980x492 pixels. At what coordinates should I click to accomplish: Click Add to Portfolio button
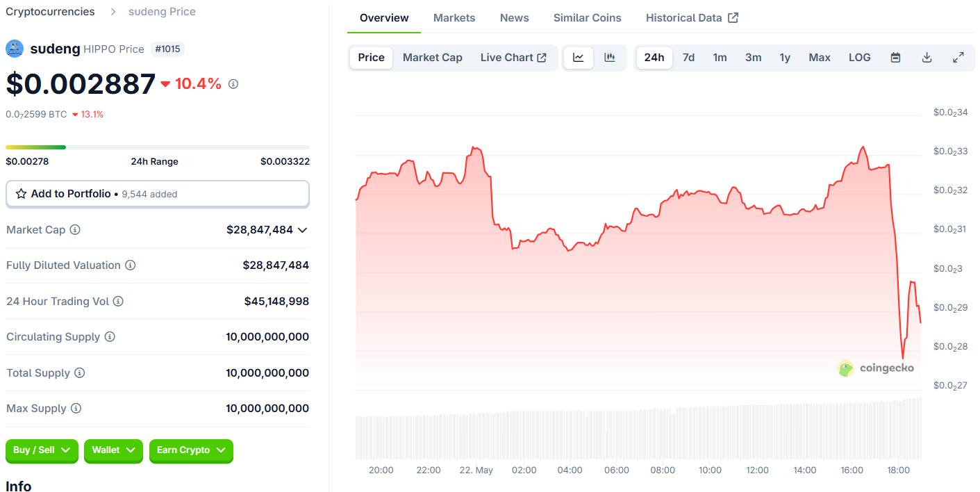pyautogui.click(x=157, y=194)
